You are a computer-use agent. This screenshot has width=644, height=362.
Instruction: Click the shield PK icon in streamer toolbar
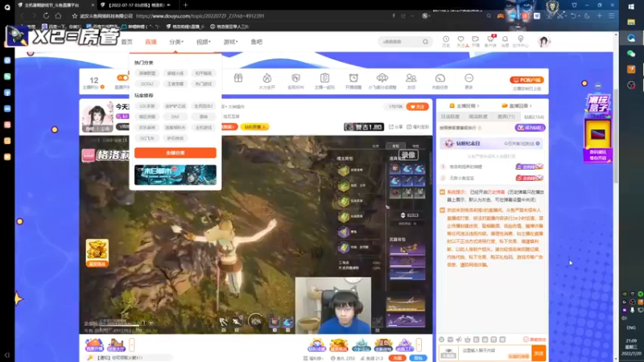pyautogui.click(x=295, y=78)
